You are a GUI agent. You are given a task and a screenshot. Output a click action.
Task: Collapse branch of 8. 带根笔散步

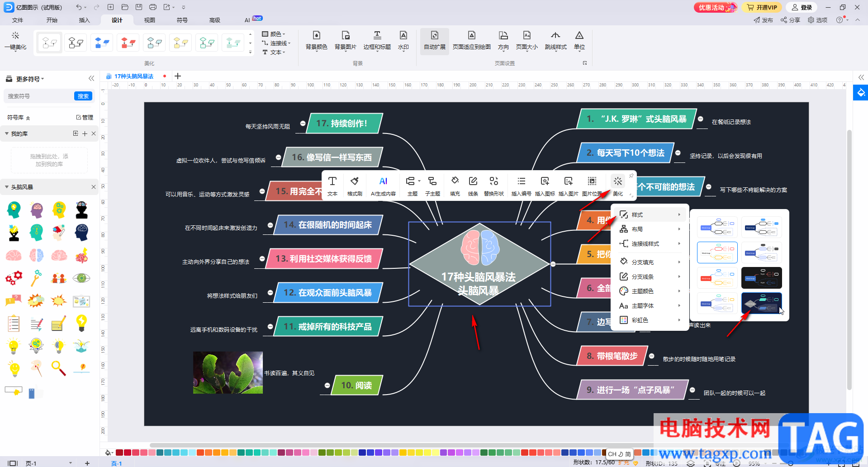[651, 356]
